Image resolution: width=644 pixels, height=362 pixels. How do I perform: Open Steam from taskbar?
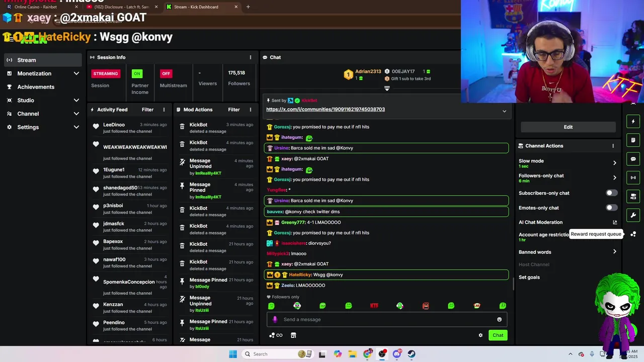(x=412, y=354)
